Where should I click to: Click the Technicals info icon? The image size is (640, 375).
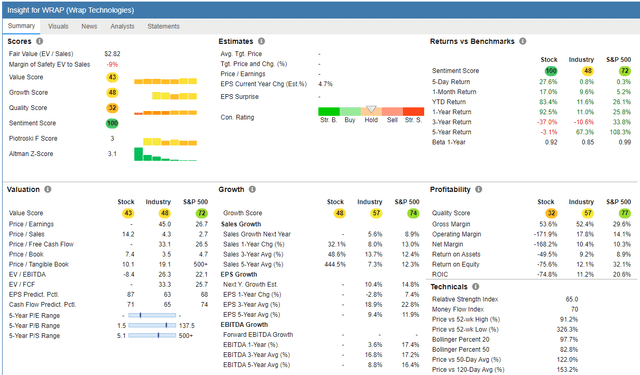click(x=476, y=286)
